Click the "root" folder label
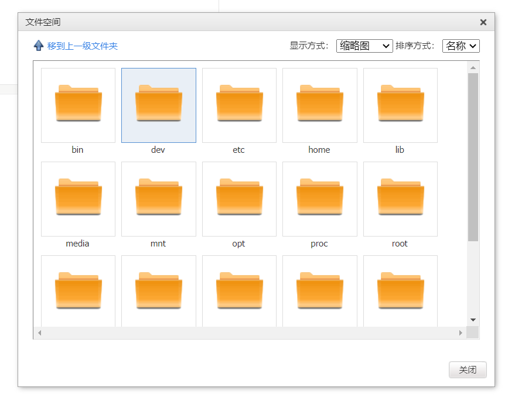This screenshot has width=532, height=404. tap(400, 244)
